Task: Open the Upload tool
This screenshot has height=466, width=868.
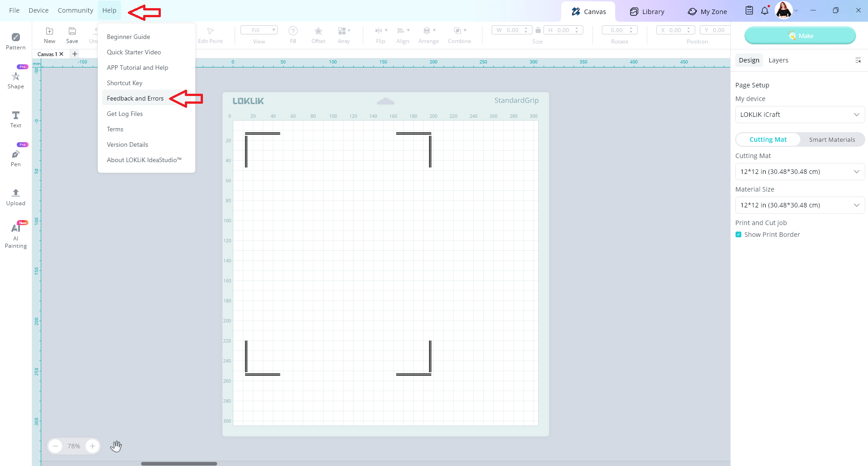Action: pyautogui.click(x=15, y=197)
